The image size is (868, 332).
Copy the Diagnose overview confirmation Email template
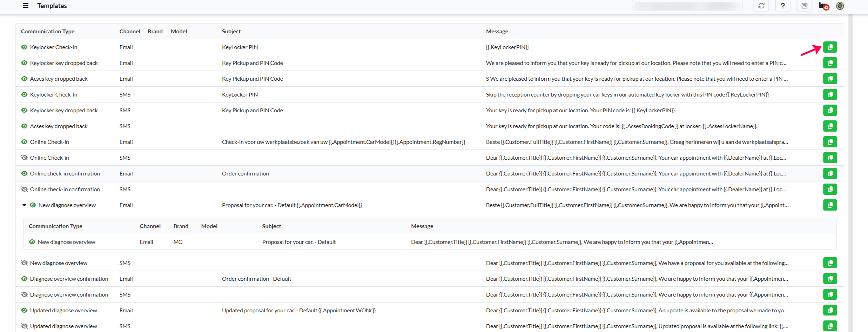[x=830, y=279]
